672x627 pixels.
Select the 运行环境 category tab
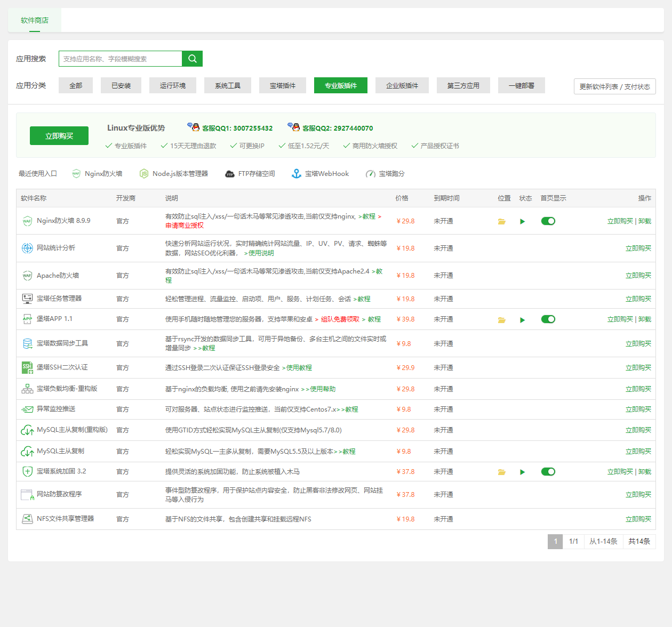pyautogui.click(x=172, y=85)
